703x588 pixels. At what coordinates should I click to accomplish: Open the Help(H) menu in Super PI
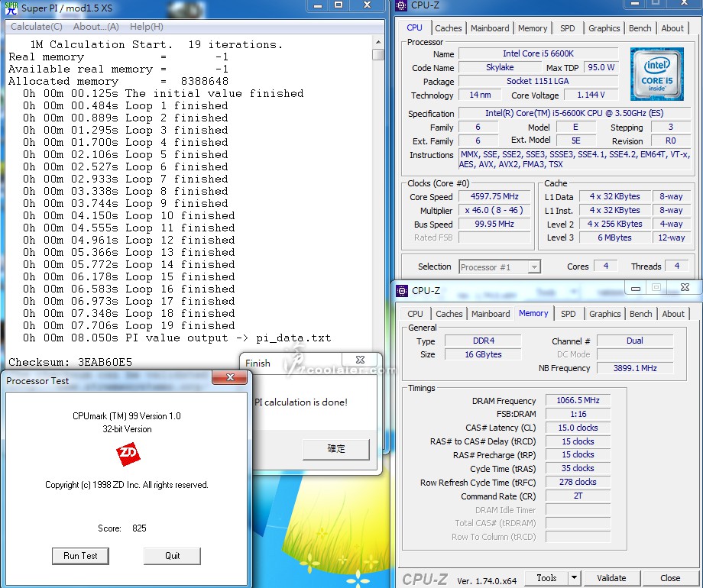point(147,27)
